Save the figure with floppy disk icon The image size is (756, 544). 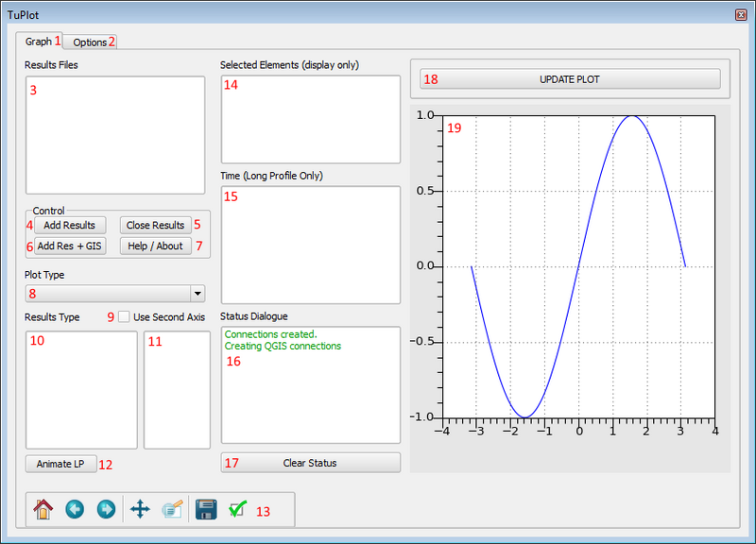tap(206, 510)
